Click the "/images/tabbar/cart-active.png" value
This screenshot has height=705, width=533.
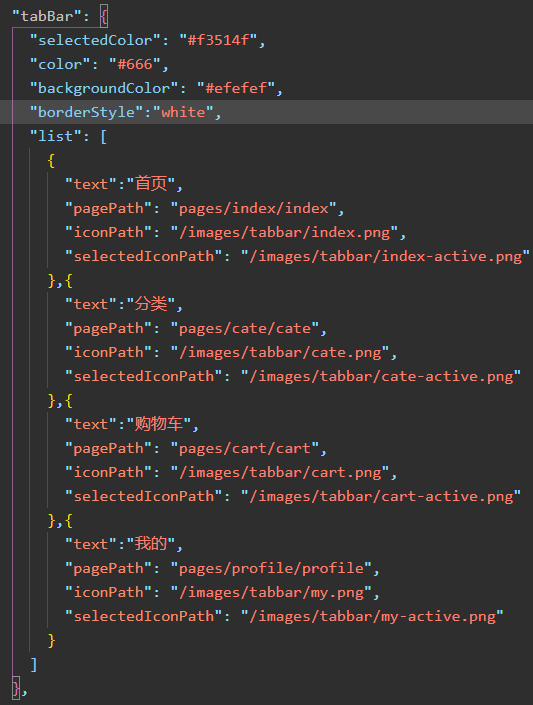pyautogui.click(x=381, y=496)
